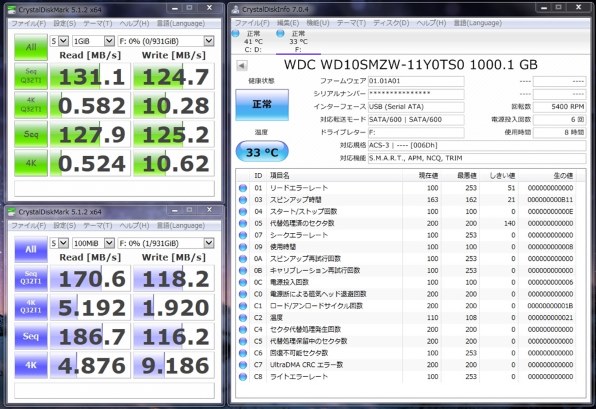Viewport: 596px width, 409px height.
Task: Open 1GiB test size dropdown
Action: pos(93,41)
